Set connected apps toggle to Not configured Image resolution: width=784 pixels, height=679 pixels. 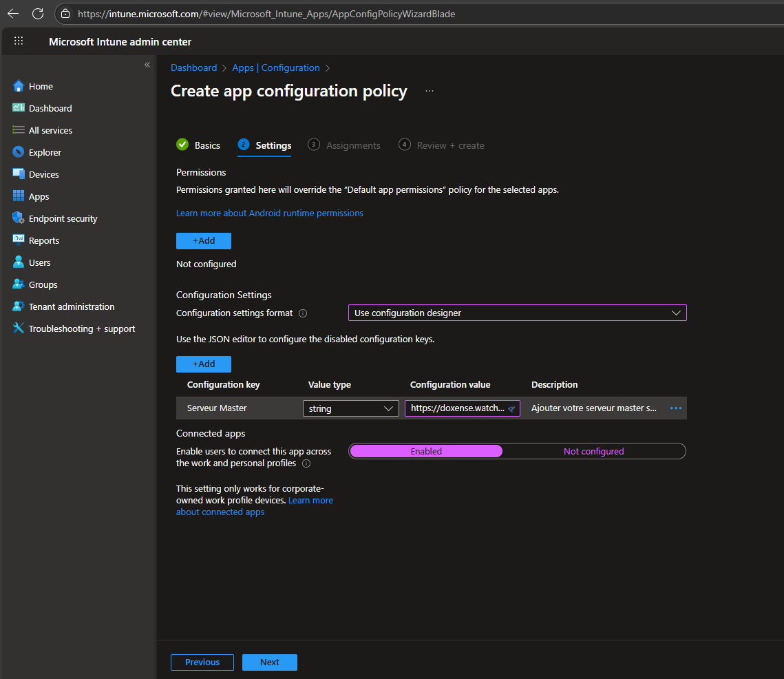coord(593,451)
